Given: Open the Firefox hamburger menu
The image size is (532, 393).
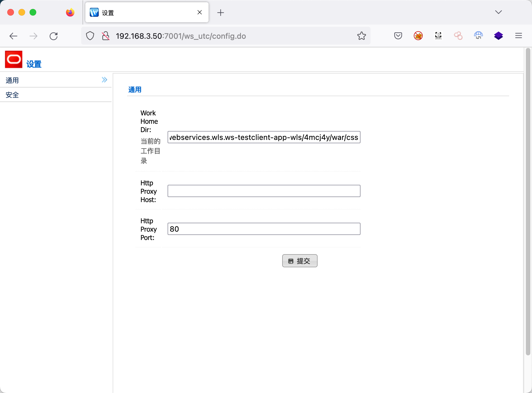Looking at the screenshot, I should 518,36.
